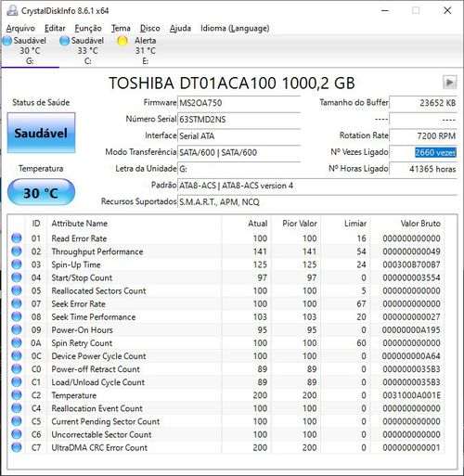Viewport: 464px width, 476px height.
Task: Open the Disco menu
Action: point(150,28)
